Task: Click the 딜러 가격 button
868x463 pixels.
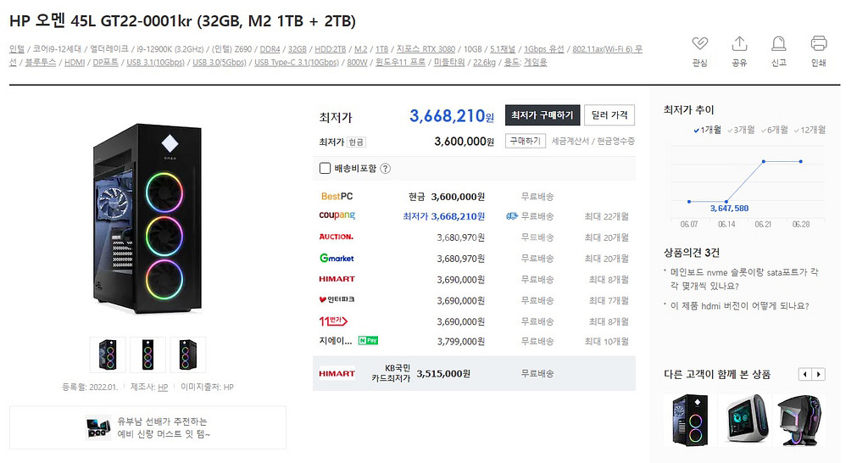Action: 609,115
